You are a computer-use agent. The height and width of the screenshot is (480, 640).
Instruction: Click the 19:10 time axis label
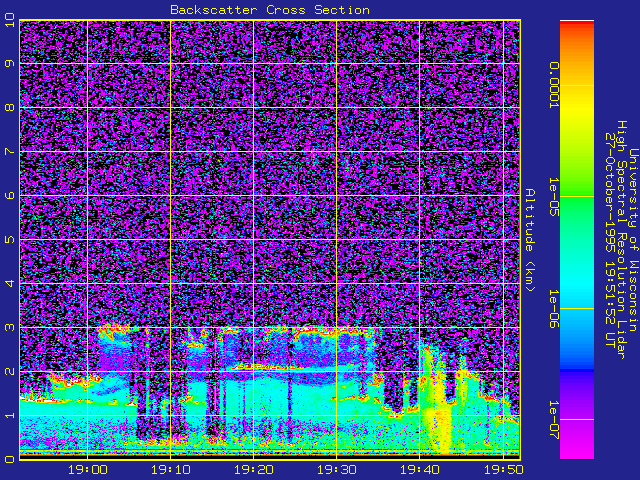[x=171, y=470]
